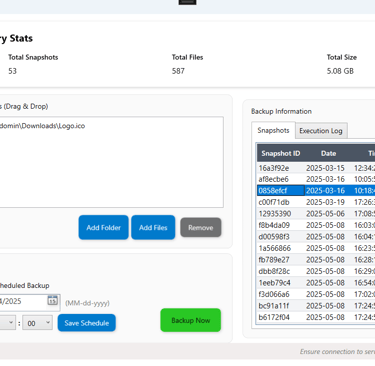Image resolution: width=375 pixels, height=366 pixels.
Task: Select snapshot row 12935390
Action: [x=316, y=213]
